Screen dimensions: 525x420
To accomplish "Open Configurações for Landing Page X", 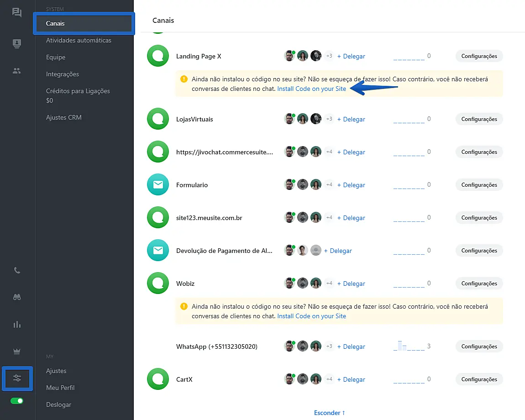I will click(x=479, y=56).
